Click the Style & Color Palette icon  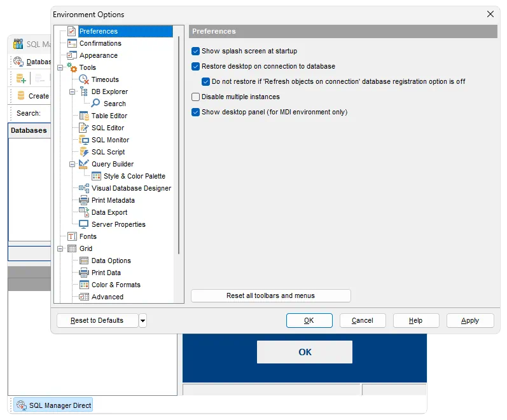96,176
